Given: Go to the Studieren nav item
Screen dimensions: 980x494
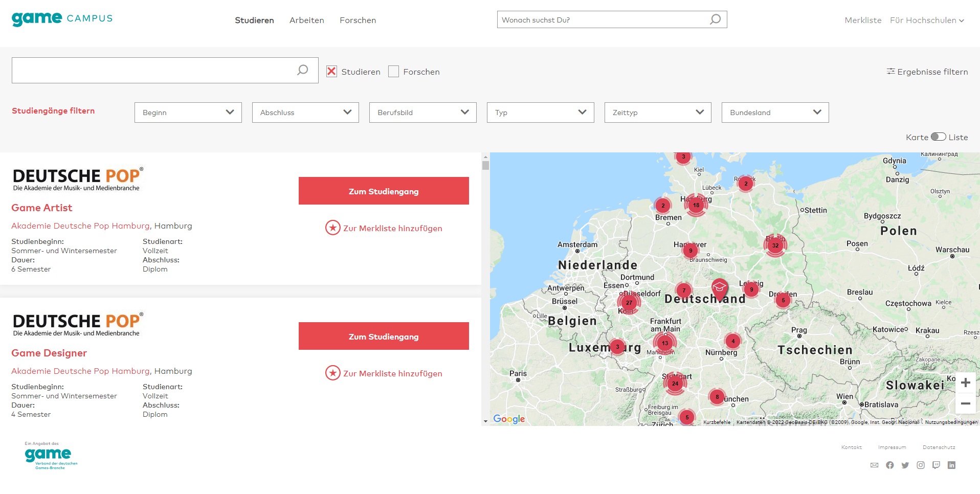Looking at the screenshot, I should [x=254, y=20].
